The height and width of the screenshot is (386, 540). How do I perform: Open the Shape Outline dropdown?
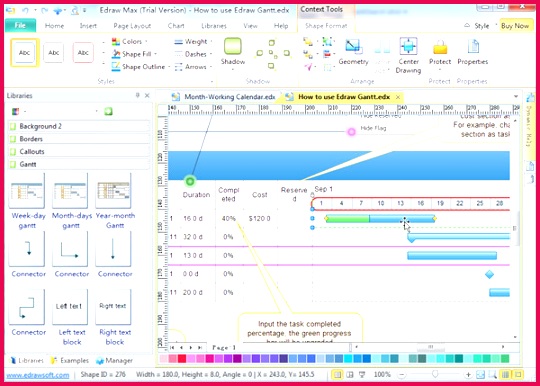[x=141, y=67]
